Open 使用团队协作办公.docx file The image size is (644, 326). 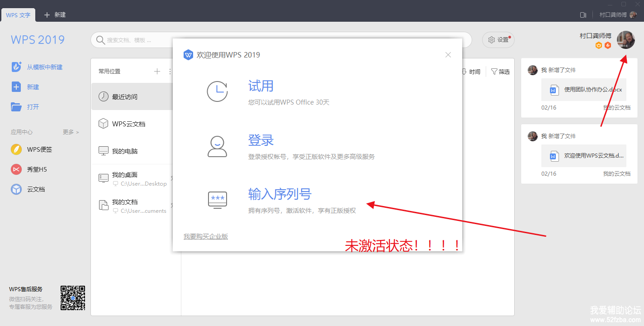click(x=584, y=90)
